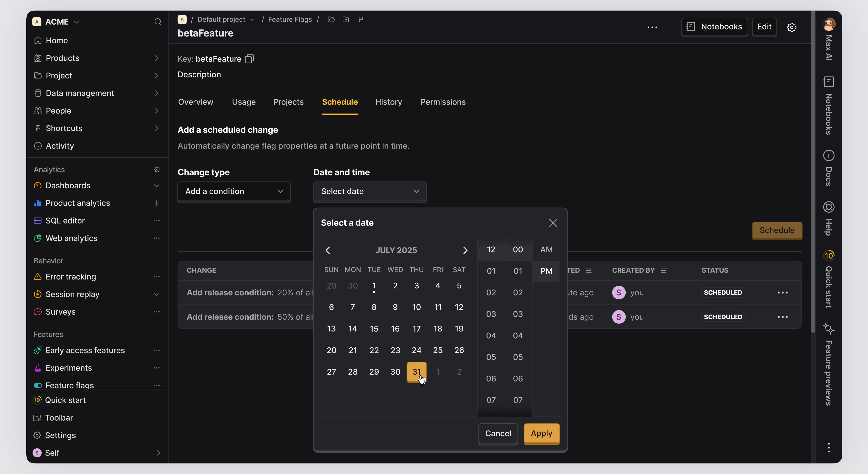This screenshot has height=474, width=868.
Task: Switch to the Permissions tab
Action: 443,102
